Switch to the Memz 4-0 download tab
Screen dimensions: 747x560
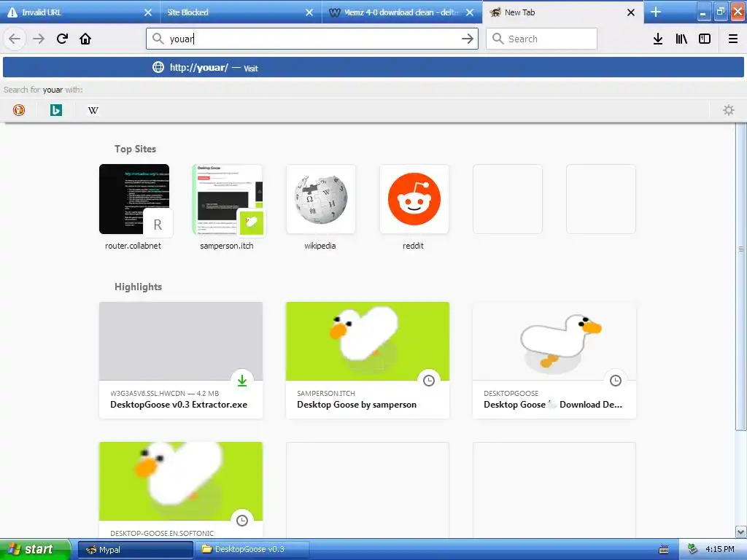[x=402, y=12]
